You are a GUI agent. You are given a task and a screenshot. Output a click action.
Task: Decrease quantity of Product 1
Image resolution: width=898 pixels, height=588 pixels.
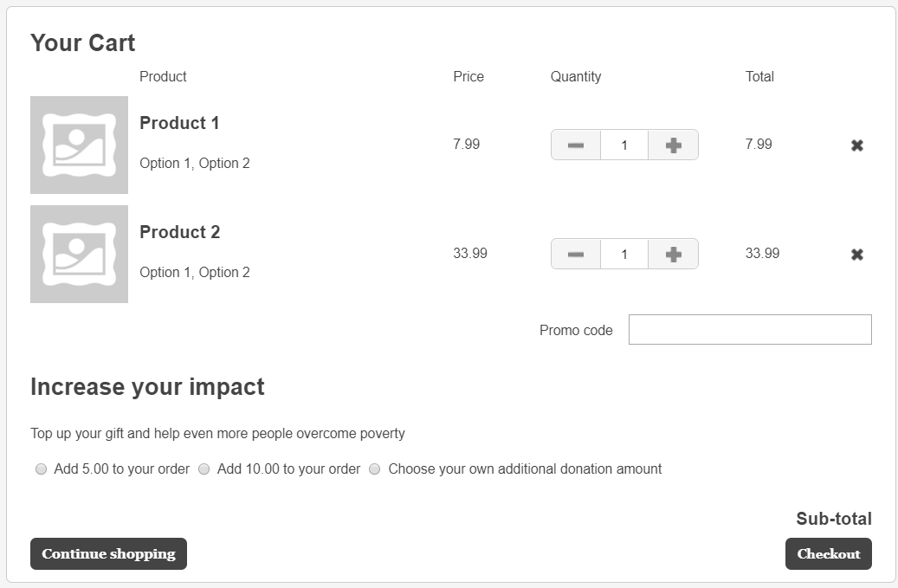(576, 145)
